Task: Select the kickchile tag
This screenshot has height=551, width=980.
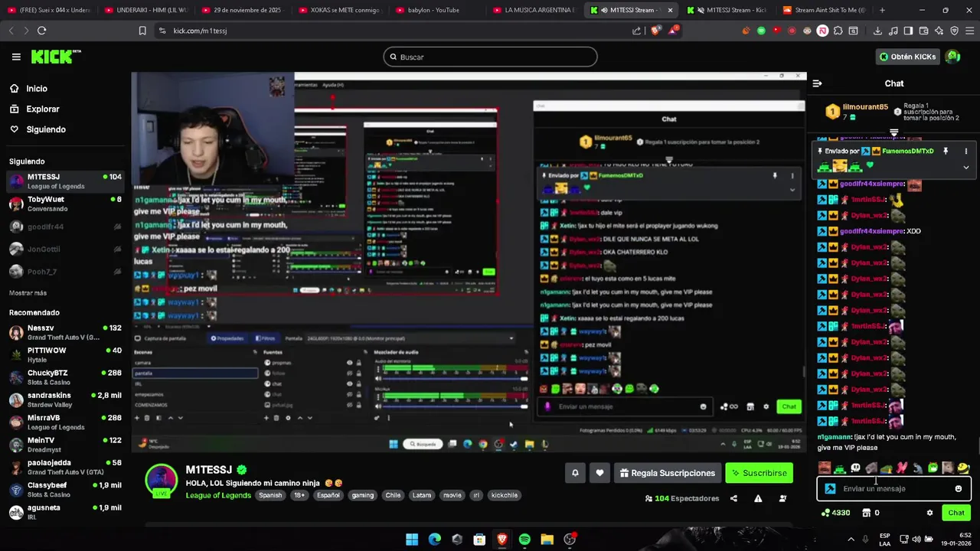Action: 505,495
